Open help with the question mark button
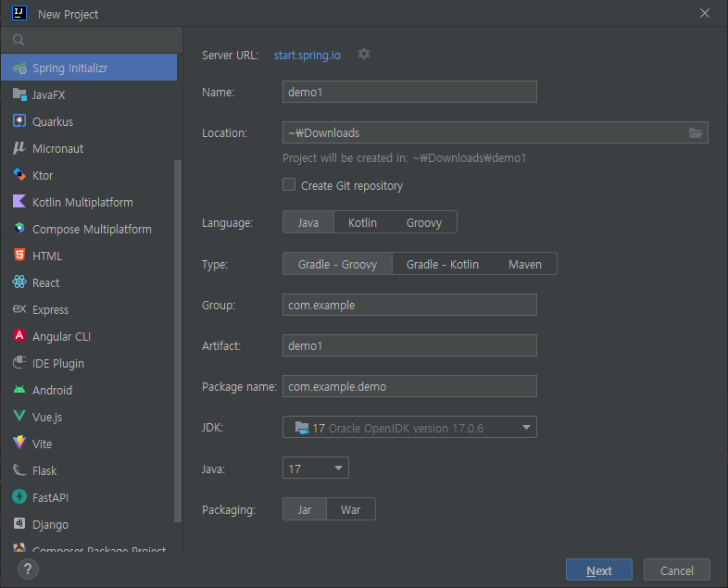 tap(28, 569)
